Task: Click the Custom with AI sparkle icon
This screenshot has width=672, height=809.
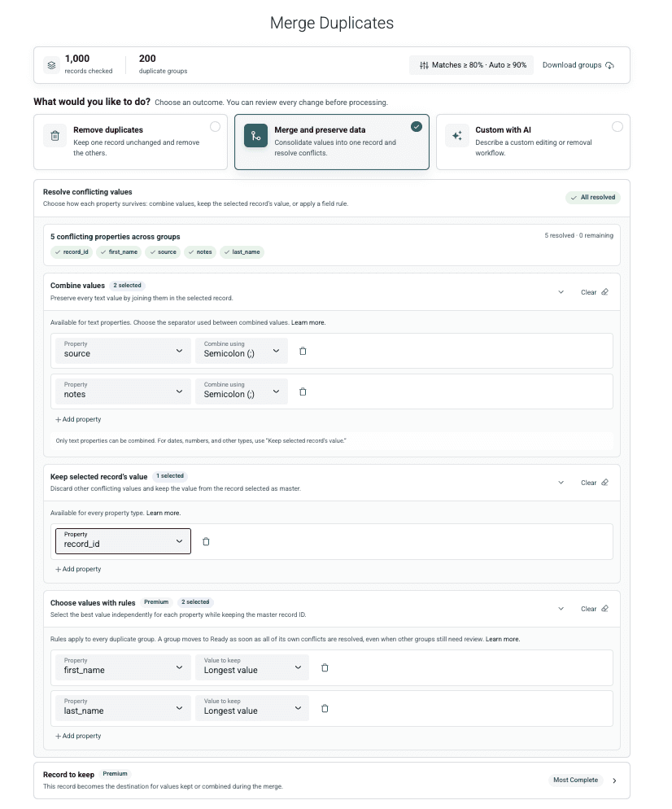Action: [457, 136]
